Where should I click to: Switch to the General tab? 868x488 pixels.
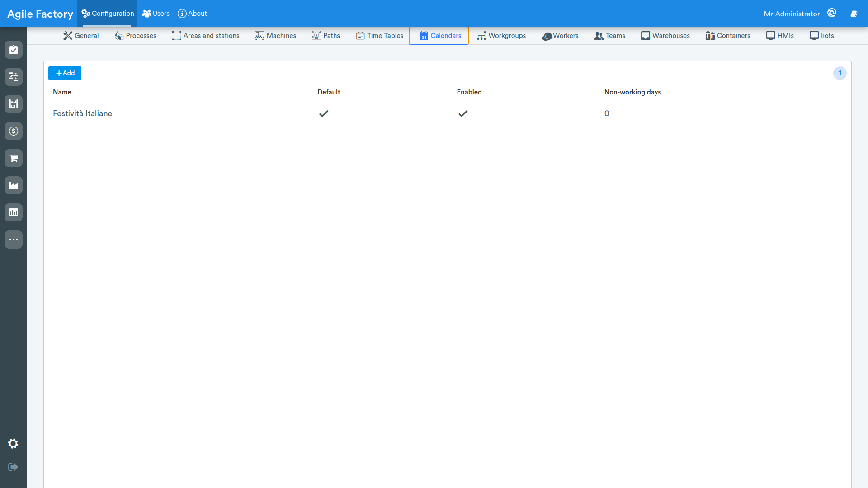pyautogui.click(x=81, y=36)
